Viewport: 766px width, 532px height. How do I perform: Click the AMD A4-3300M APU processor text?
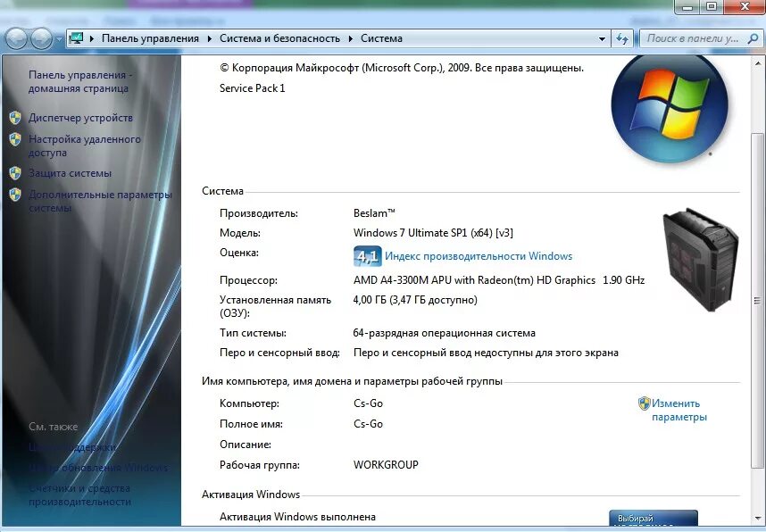pyautogui.click(x=499, y=280)
